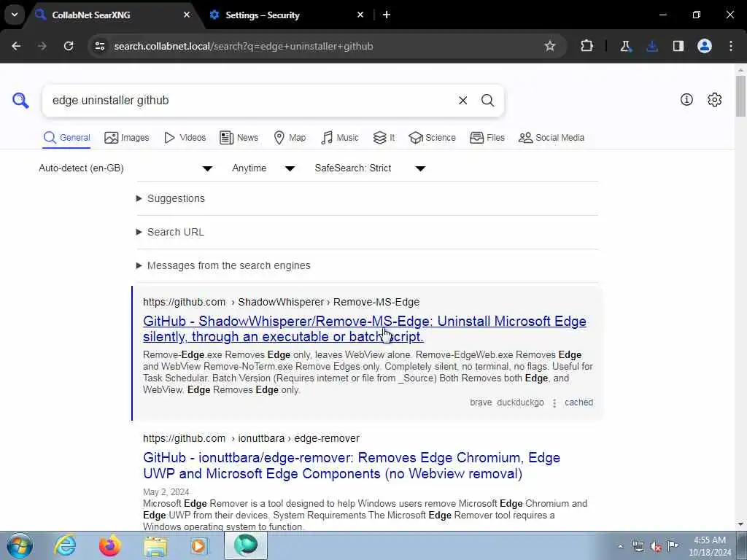Show browser downloads
The image size is (747, 560).
point(651,46)
